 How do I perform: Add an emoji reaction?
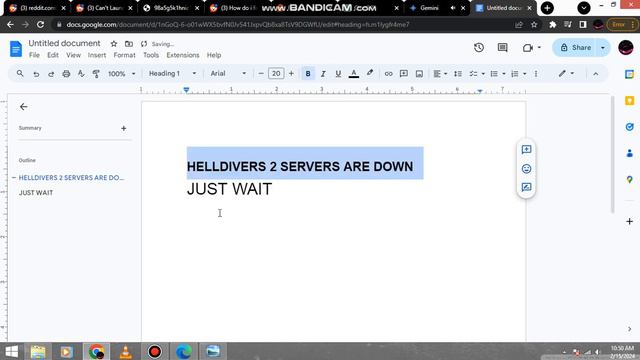(526, 169)
